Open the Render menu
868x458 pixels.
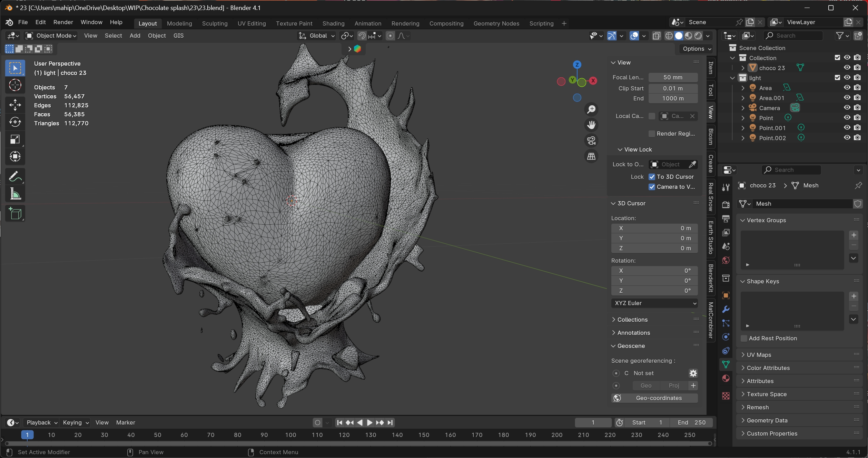pyautogui.click(x=63, y=22)
